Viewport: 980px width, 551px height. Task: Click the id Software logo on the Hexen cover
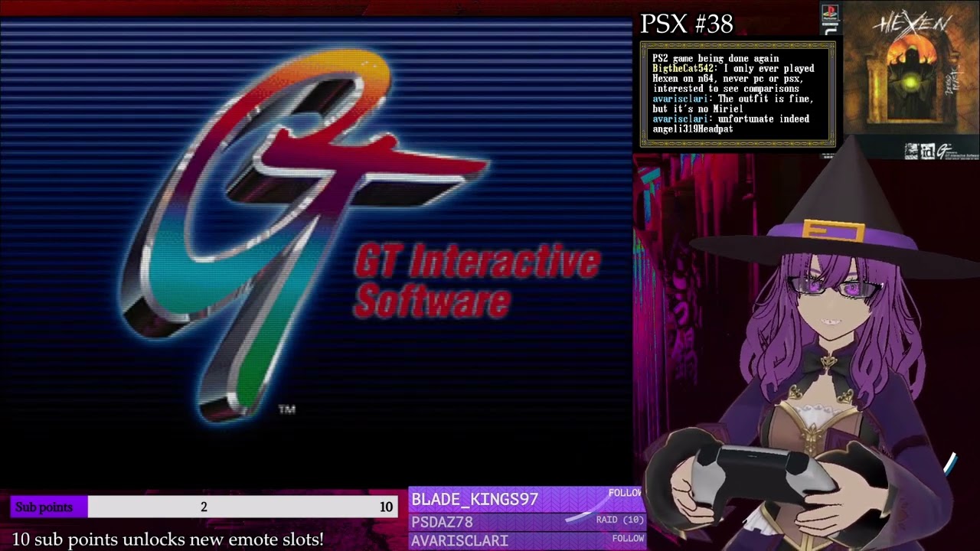pyautogui.click(x=927, y=151)
